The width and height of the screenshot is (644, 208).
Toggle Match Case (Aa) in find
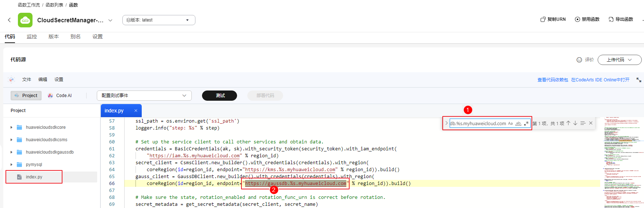(x=510, y=123)
